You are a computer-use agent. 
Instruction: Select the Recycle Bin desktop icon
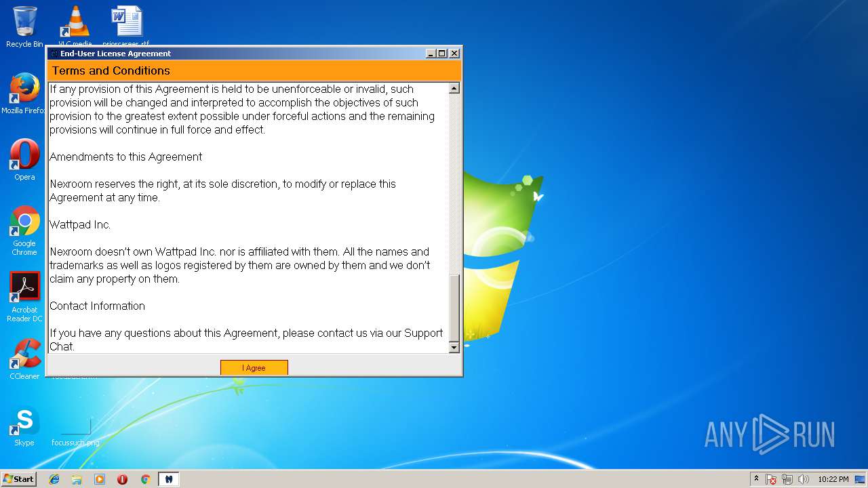[24, 27]
